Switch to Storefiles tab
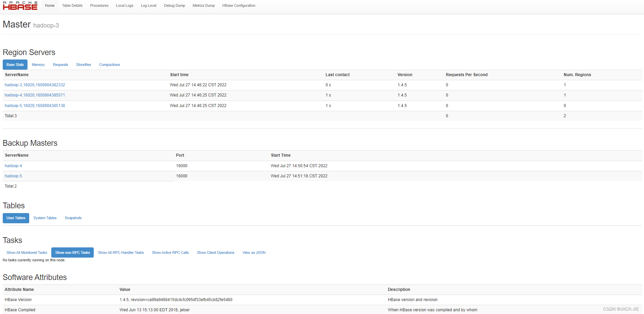The height and width of the screenshot is (314, 644). (x=84, y=65)
